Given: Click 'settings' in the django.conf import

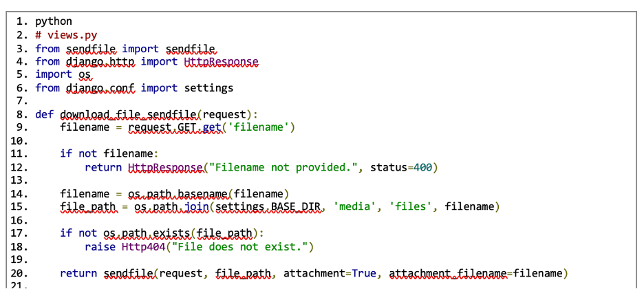Looking at the screenshot, I should (208, 87).
